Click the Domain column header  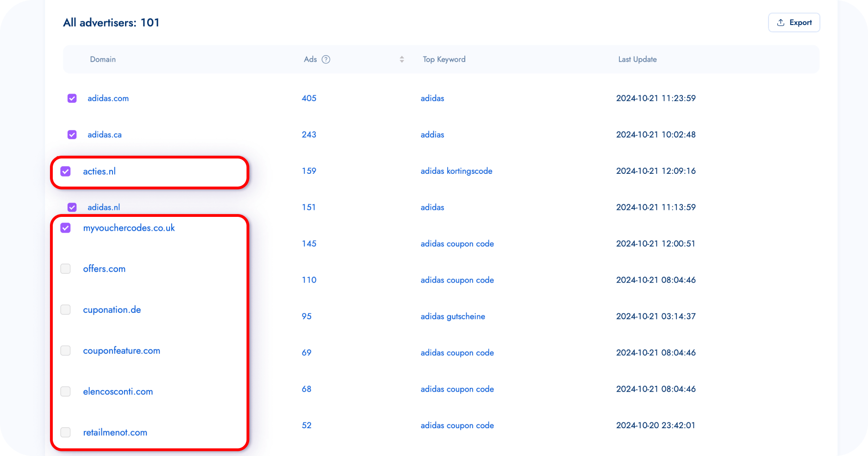(x=103, y=59)
